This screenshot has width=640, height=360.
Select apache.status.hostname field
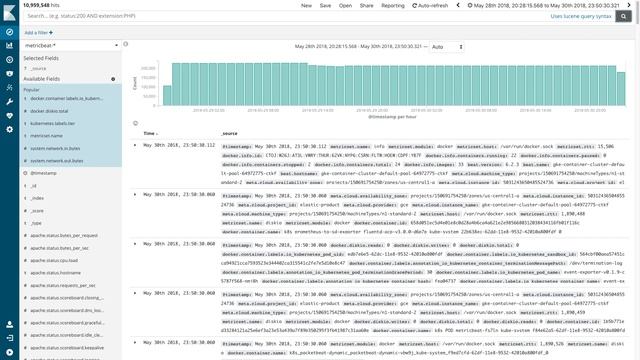[56, 273]
